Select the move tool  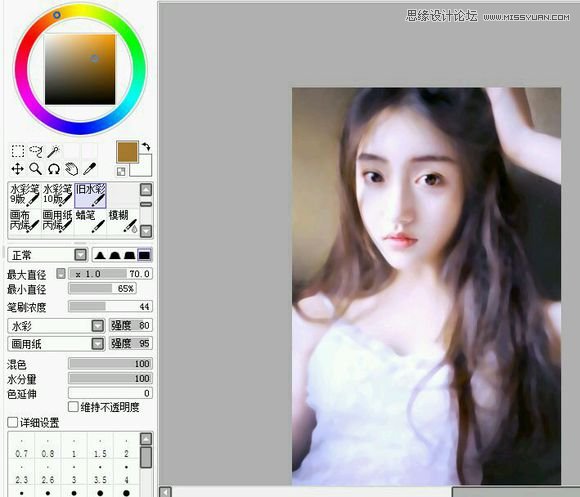click(17, 169)
